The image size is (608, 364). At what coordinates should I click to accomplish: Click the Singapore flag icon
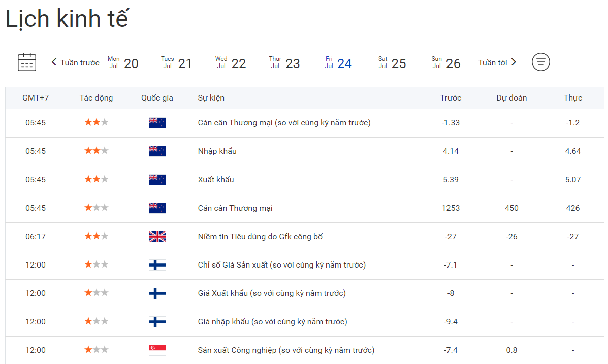click(157, 350)
